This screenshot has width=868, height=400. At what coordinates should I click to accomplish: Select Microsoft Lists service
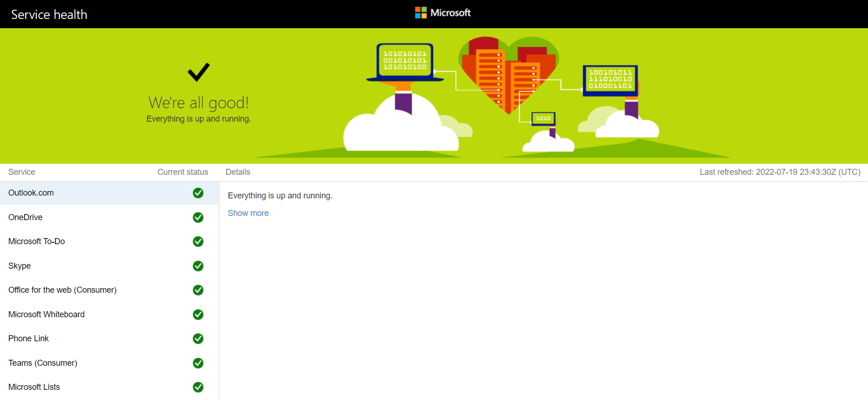coord(34,387)
